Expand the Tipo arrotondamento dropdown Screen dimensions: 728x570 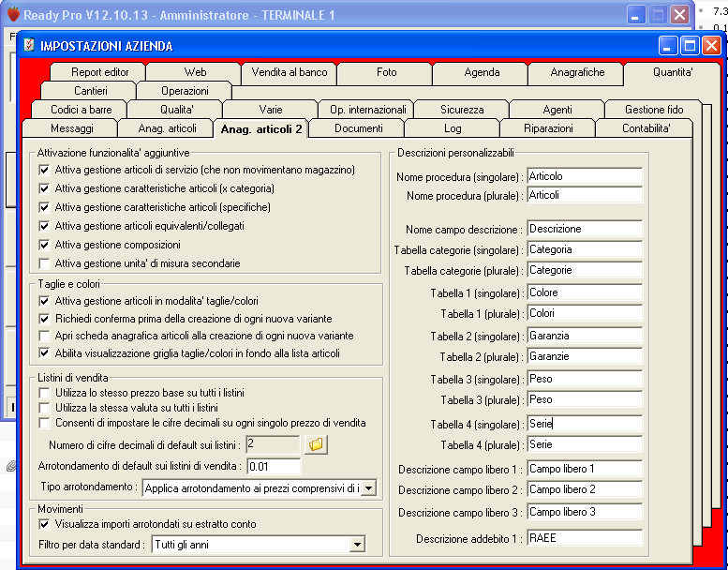tap(367, 487)
